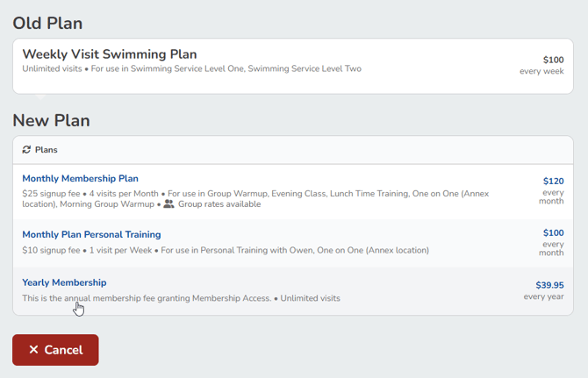
Task: Select Monthly Plan Personal Training
Action: click(x=91, y=235)
